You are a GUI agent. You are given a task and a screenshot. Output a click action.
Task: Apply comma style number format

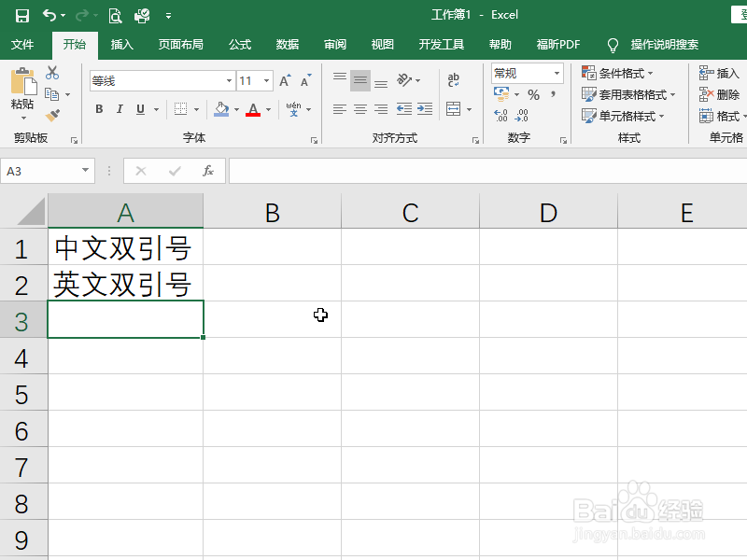click(x=553, y=94)
